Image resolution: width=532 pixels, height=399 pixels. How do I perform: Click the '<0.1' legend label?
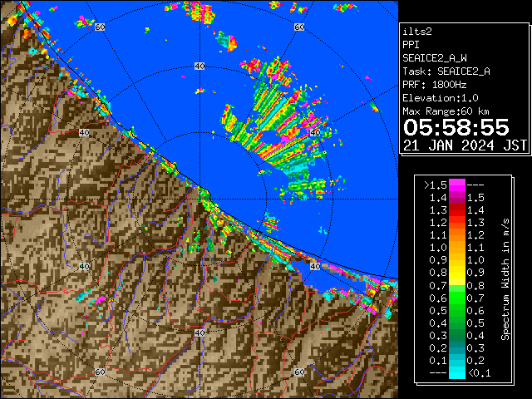point(480,373)
